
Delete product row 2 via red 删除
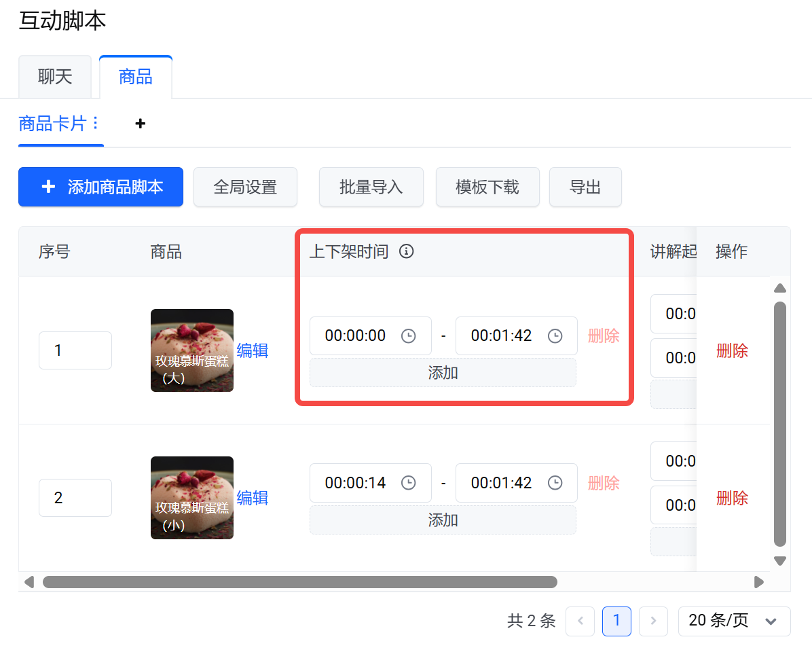[x=733, y=498]
